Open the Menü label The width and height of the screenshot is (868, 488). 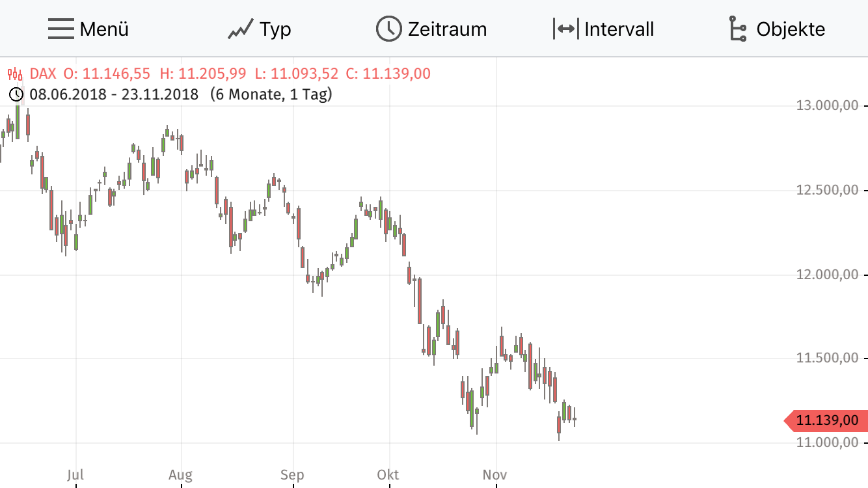pyautogui.click(x=104, y=29)
